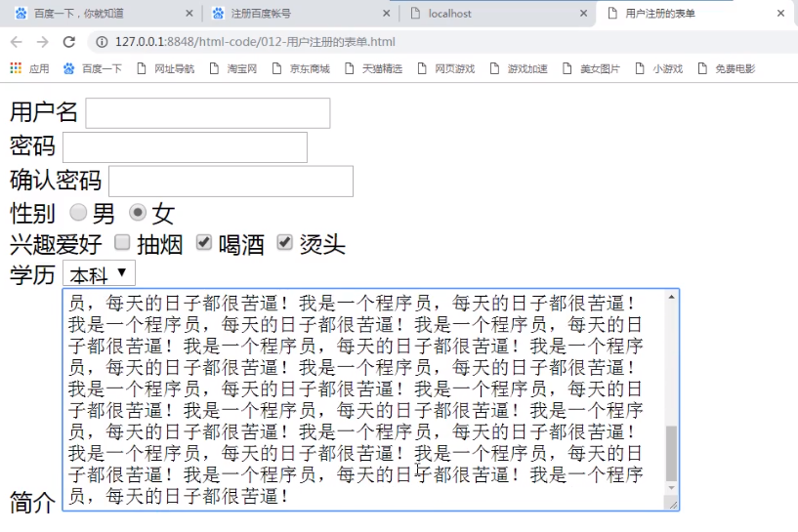Close the 注册百度帐号 tab
The image size is (798, 532).
(387, 14)
